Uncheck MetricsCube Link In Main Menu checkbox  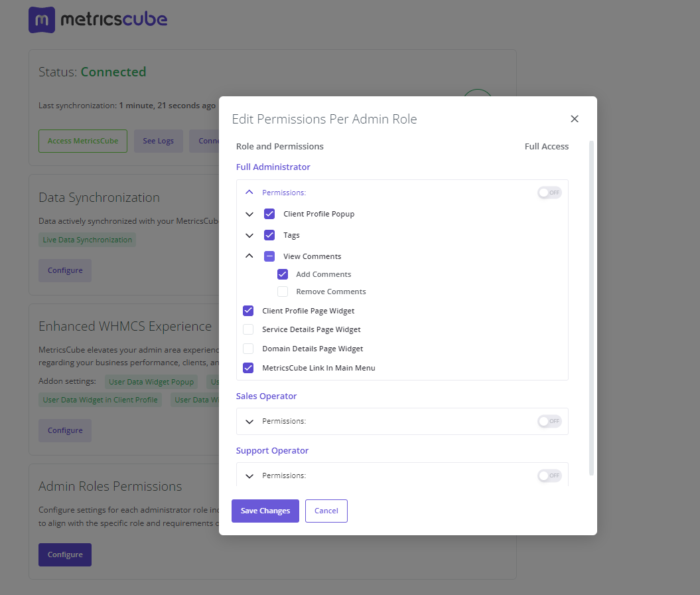[x=248, y=368]
